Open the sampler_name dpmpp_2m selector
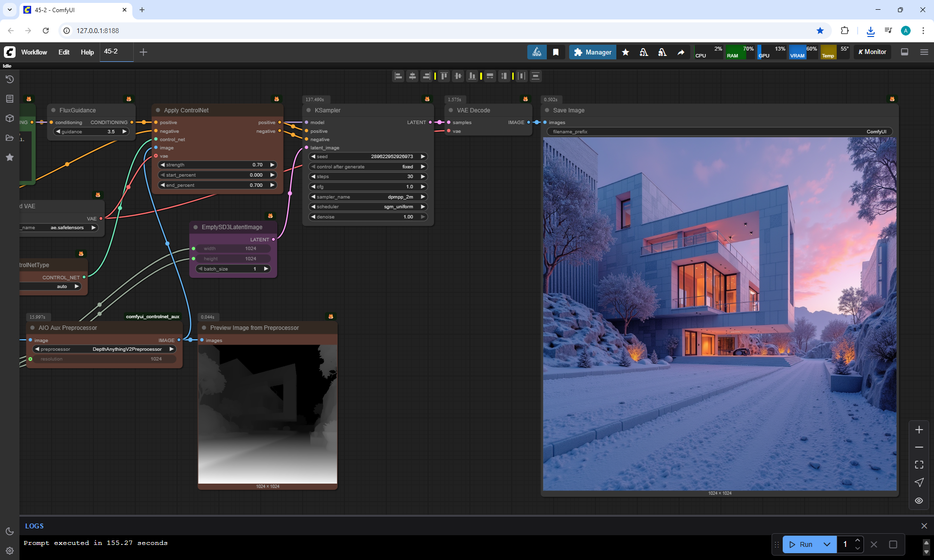934x560 pixels. click(368, 197)
